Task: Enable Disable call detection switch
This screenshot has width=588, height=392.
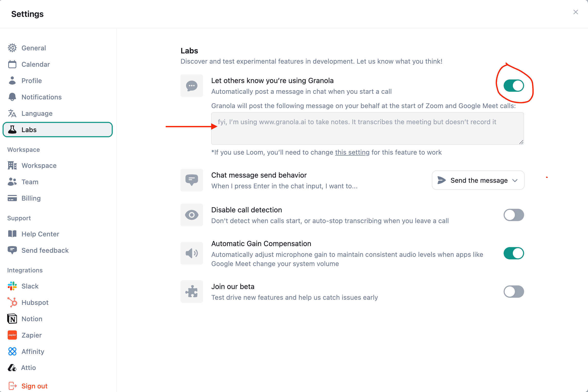Action: (514, 215)
